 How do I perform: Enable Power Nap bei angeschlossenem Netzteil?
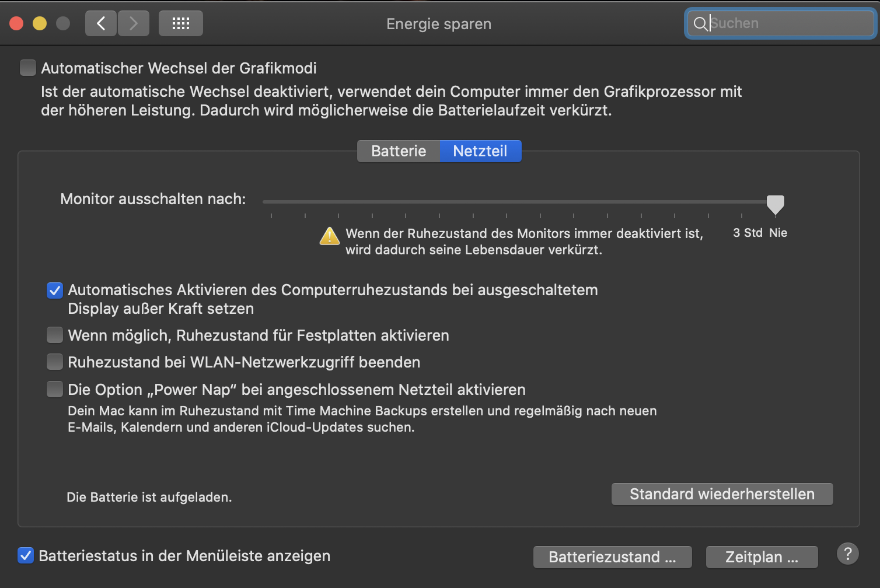(55, 389)
